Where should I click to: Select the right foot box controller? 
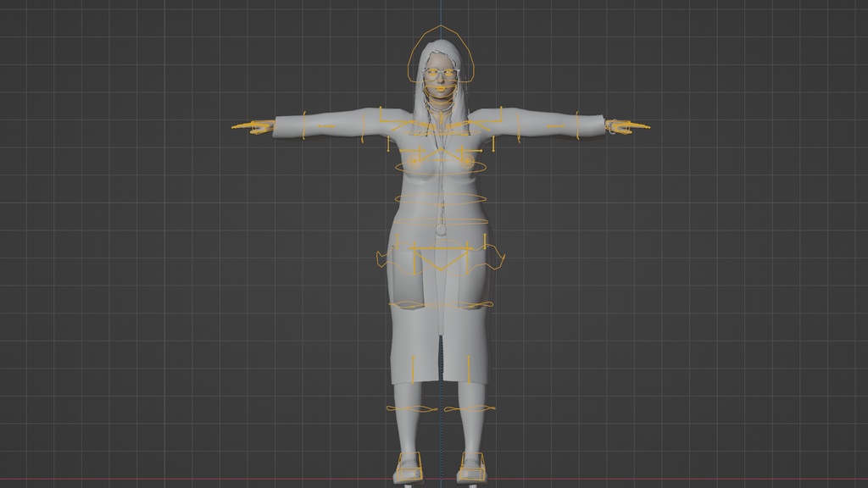pos(472,466)
